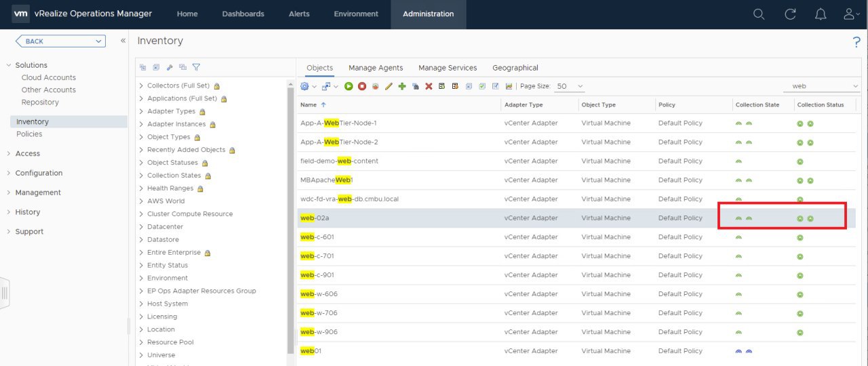868x366 pixels.
Task: Click the discover objects icon after the plus
Action: pos(415,86)
